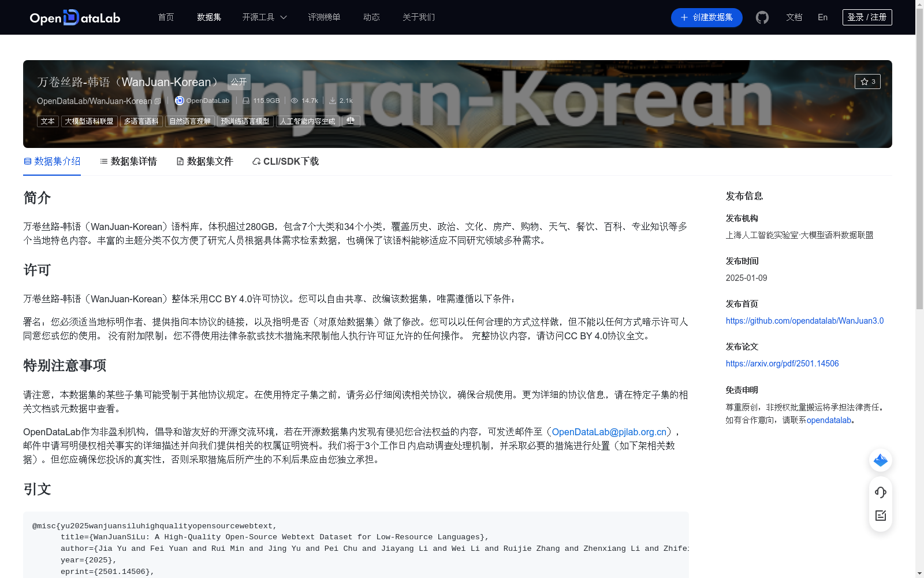This screenshot has width=924, height=578.
Task: Select the 数据集介绍 tab
Action: (x=52, y=161)
